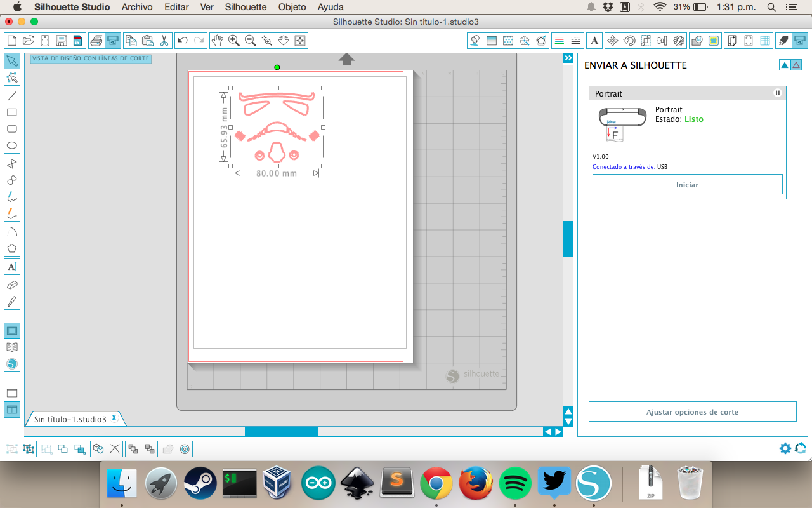Open the Rotate panel icon

click(x=629, y=41)
